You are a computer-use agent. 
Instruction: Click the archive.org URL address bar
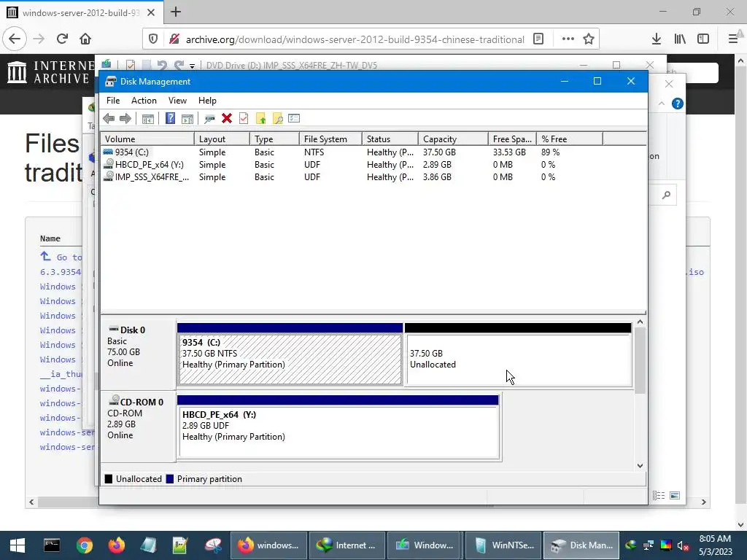(355, 39)
